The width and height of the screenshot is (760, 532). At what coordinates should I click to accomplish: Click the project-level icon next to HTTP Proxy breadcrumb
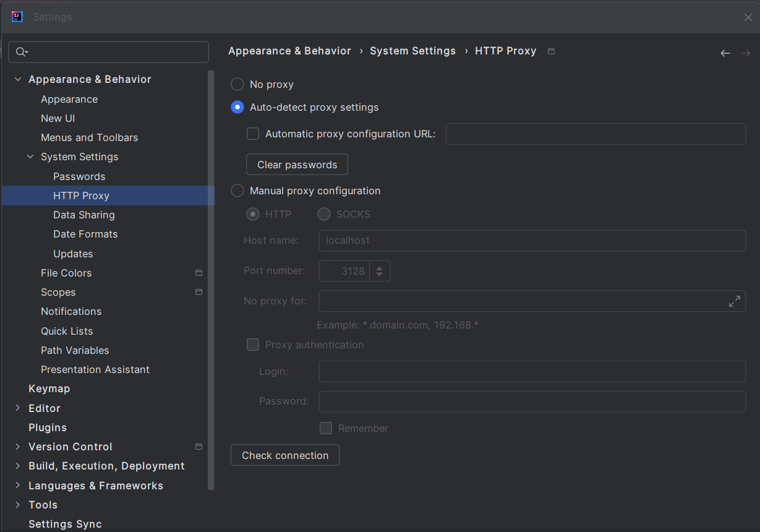click(552, 51)
